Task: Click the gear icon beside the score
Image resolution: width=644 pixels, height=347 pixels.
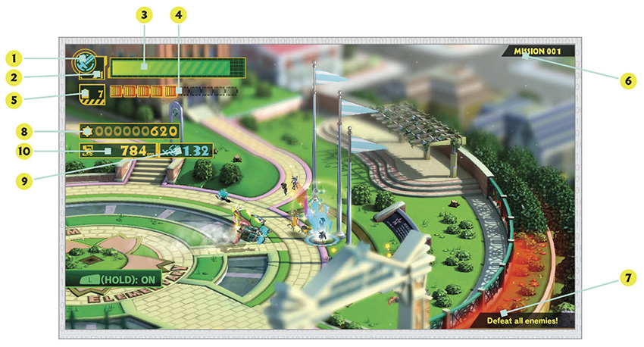Action: (x=86, y=131)
